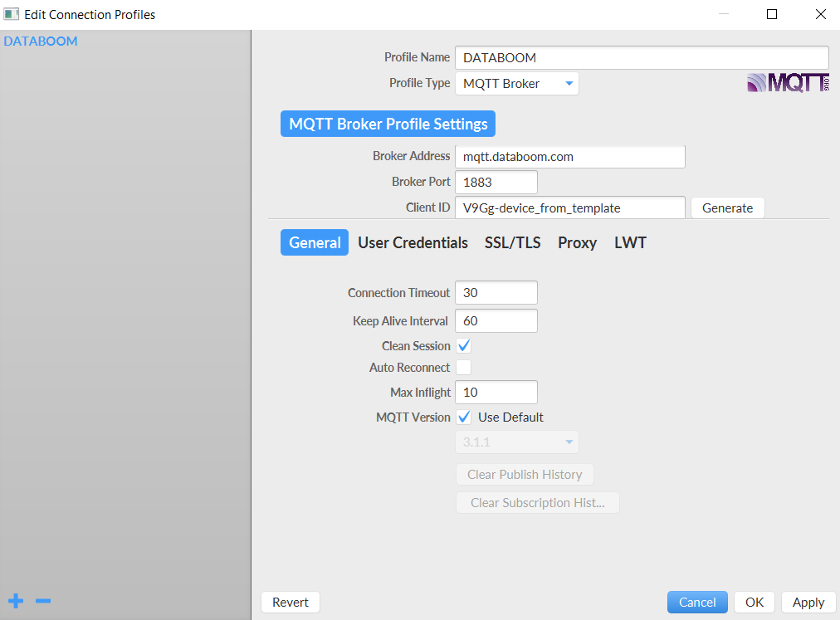Screen dimensions: 840x620
Task: Maximize the Edit Connection Profiles window
Action: click(x=771, y=14)
